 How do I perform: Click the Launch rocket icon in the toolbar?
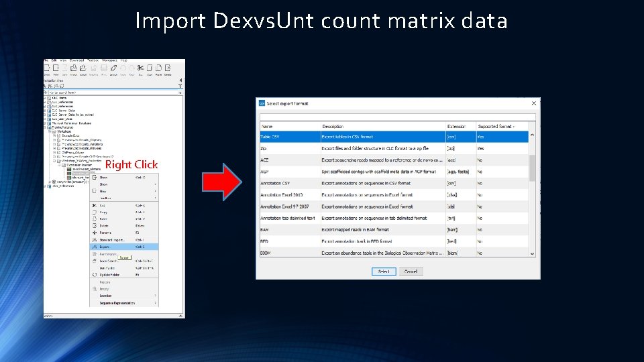(113, 68)
